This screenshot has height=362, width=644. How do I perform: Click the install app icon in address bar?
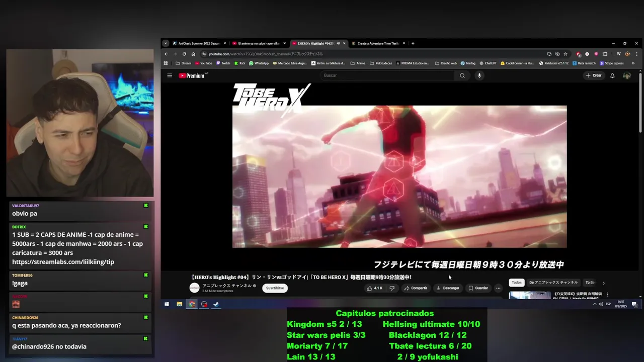549,54
